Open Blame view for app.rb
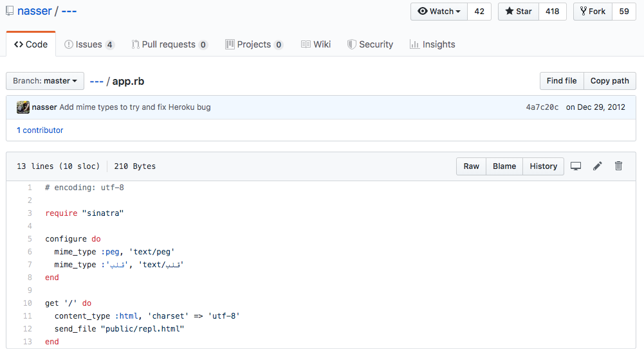 pos(504,166)
